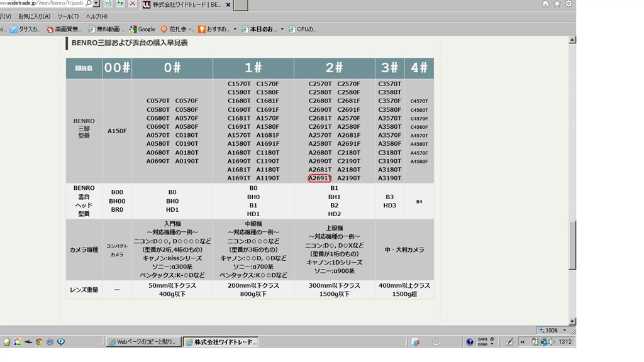The image size is (644, 362).
Task: Click the vertical scrollbar thumb
Action: click(572, 245)
